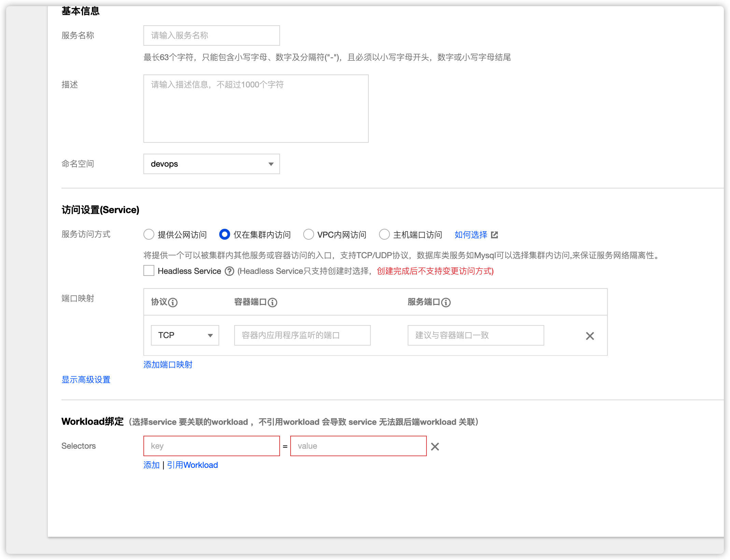Click 添加端口映射 link
This screenshot has width=730, height=560.
point(168,365)
